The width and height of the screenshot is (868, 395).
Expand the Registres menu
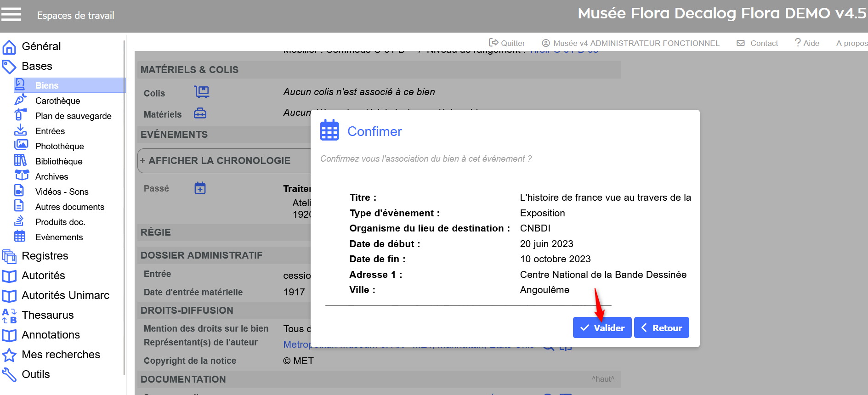[x=45, y=256]
